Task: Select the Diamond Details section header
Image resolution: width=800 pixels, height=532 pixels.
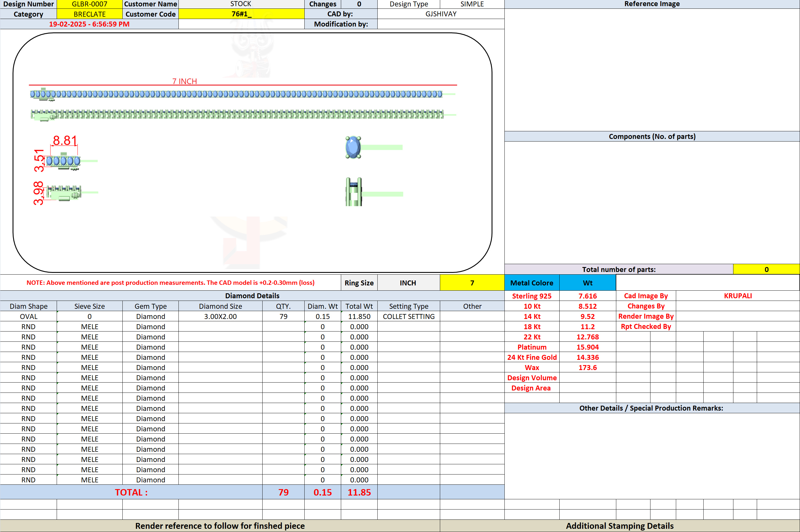Action: pos(252,296)
